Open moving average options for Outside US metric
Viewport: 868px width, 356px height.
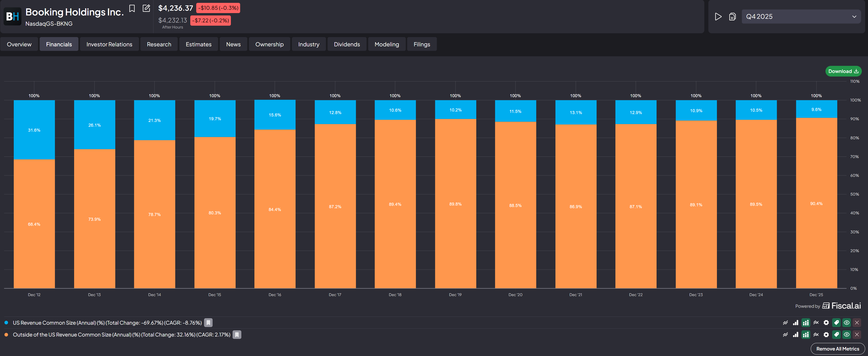816,335
